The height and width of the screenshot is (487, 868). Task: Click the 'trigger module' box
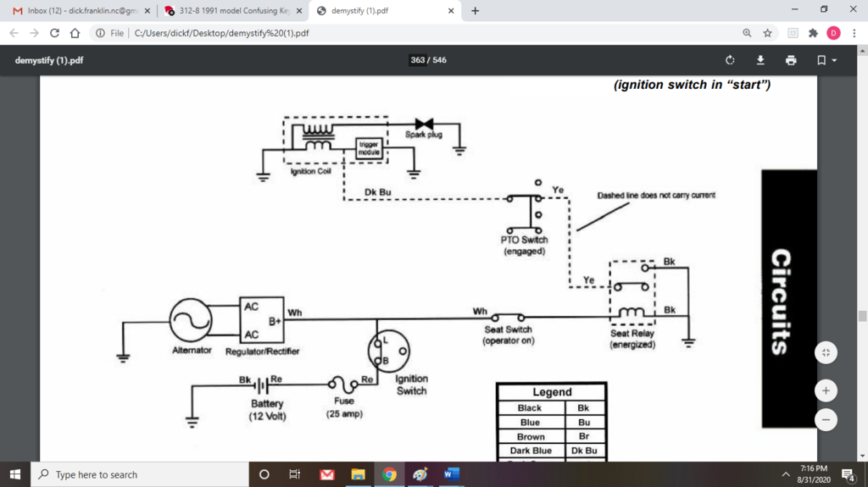coord(369,148)
